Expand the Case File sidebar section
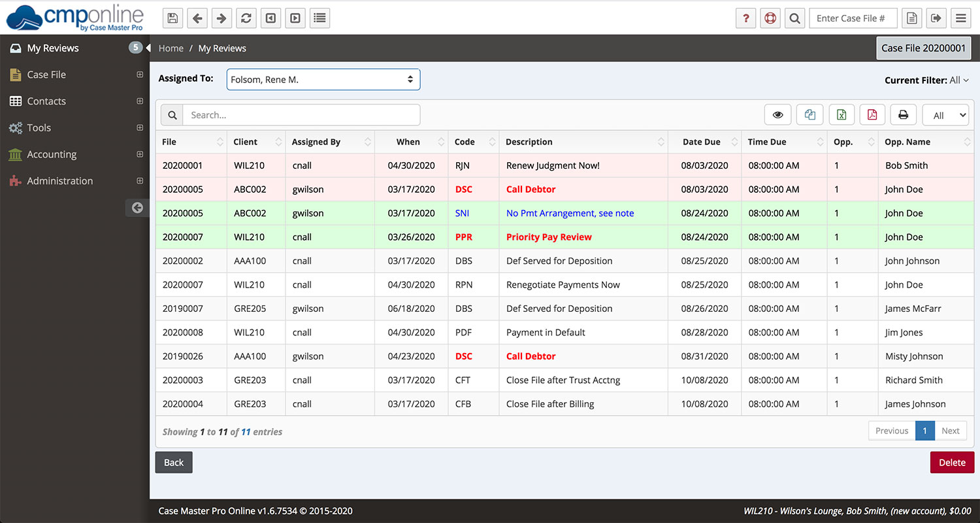Image resolution: width=980 pixels, height=523 pixels. tap(140, 75)
